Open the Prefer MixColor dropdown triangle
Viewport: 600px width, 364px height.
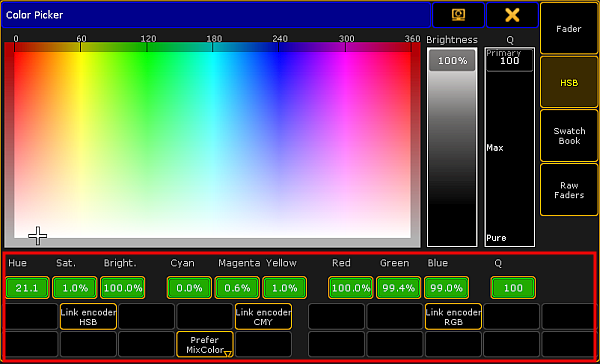click(228, 354)
